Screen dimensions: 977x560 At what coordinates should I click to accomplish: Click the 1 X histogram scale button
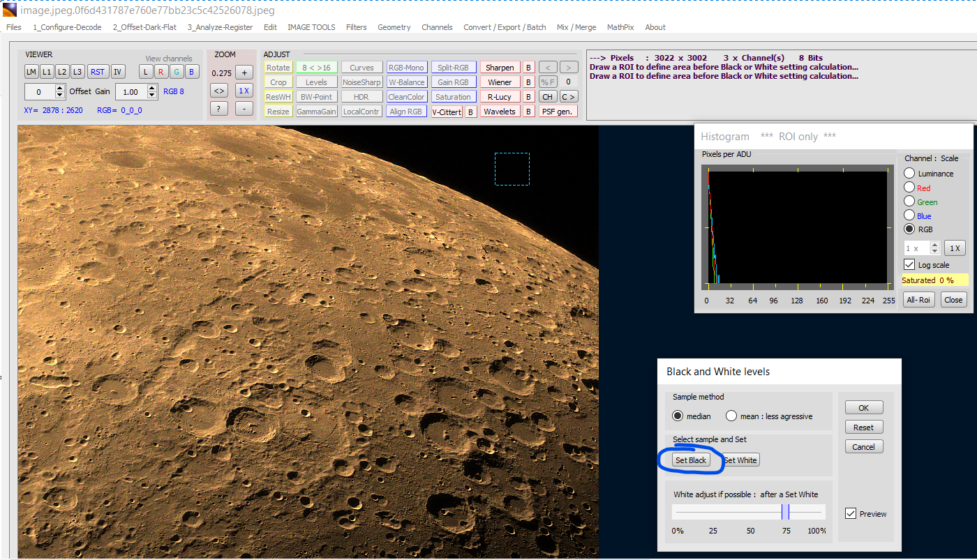pos(955,248)
